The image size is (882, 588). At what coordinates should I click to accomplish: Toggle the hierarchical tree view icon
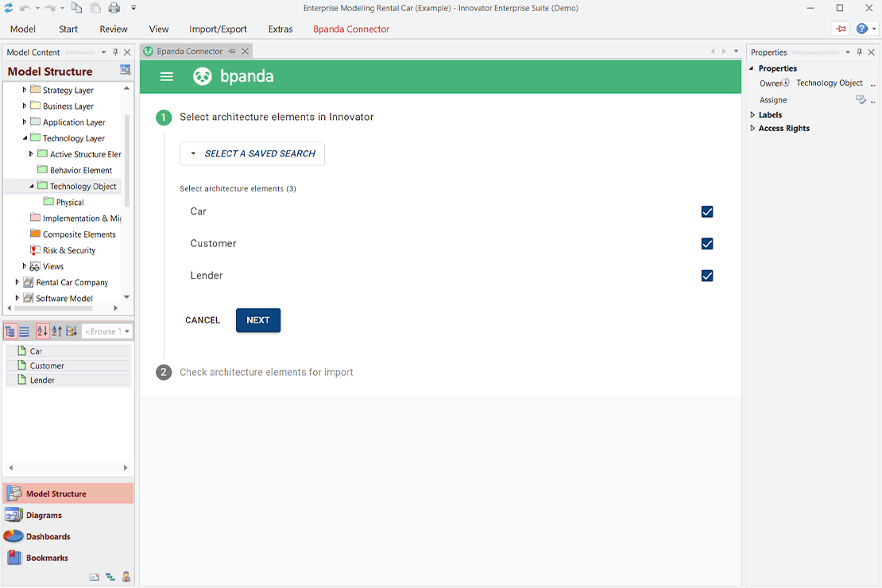click(x=10, y=331)
